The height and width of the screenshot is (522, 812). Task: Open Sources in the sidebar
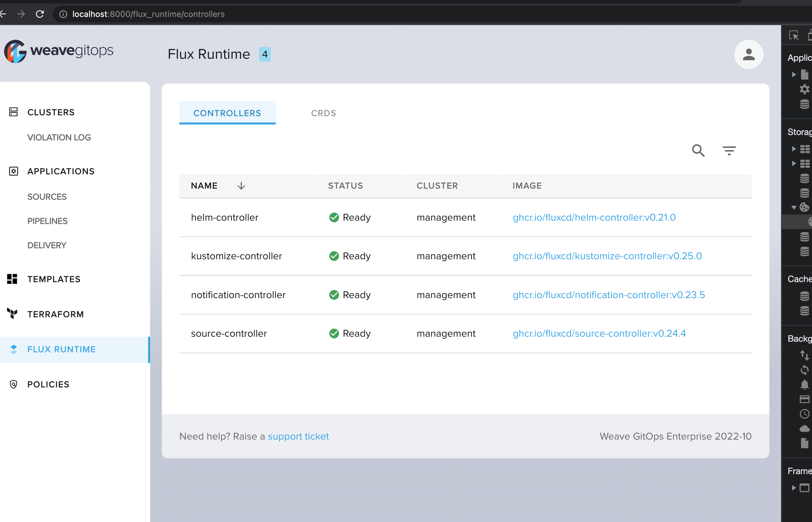pos(47,197)
